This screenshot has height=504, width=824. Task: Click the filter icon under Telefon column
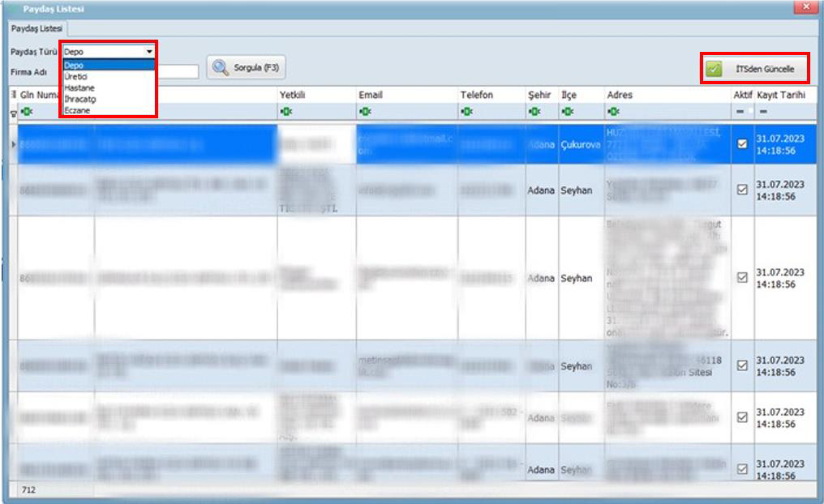[x=465, y=111]
